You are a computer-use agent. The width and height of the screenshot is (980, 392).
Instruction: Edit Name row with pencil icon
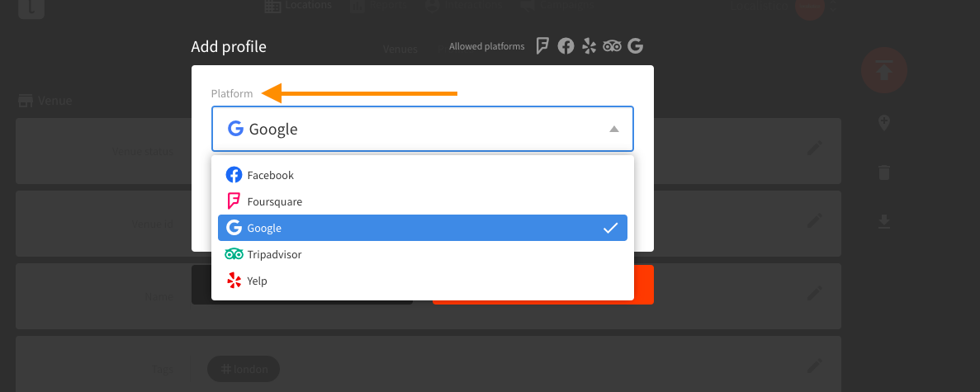tap(814, 293)
